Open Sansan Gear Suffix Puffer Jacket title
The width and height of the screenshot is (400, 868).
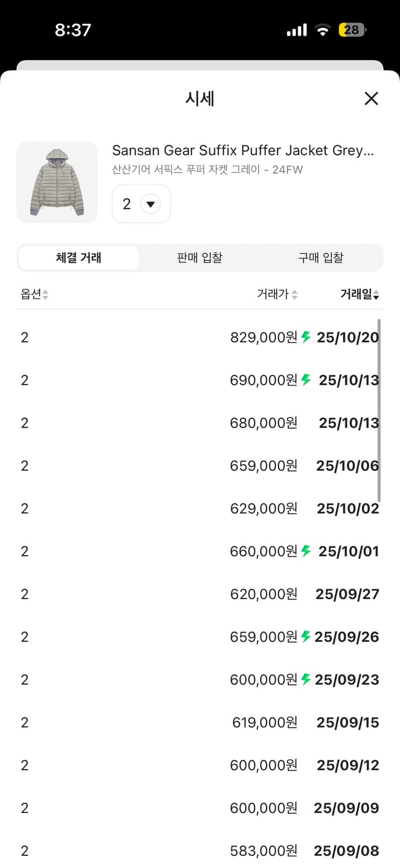pos(243,151)
